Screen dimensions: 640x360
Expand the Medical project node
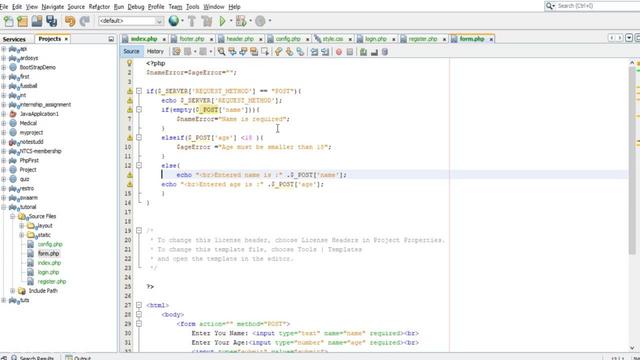[4, 123]
